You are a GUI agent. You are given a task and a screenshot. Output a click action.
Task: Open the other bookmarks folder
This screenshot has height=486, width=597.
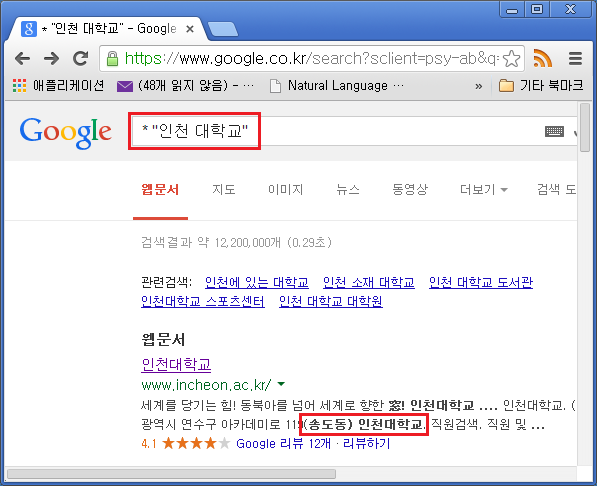(541, 86)
